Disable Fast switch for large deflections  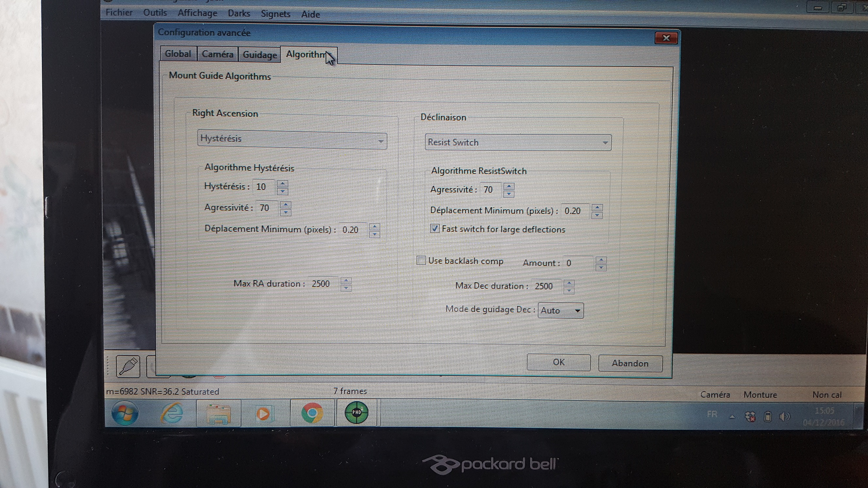(x=435, y=229)
